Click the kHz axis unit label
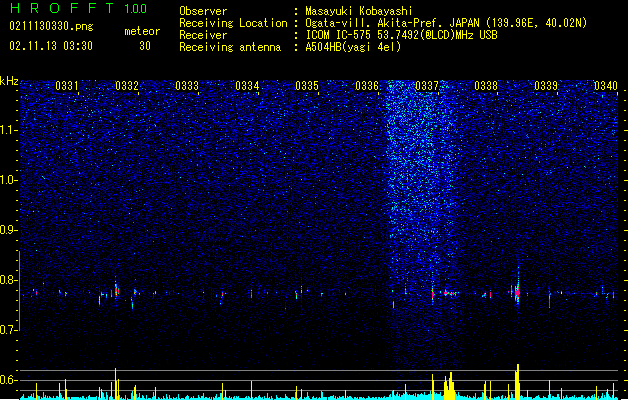The width and height of the screenshot is (629, 400). [9, 81]
